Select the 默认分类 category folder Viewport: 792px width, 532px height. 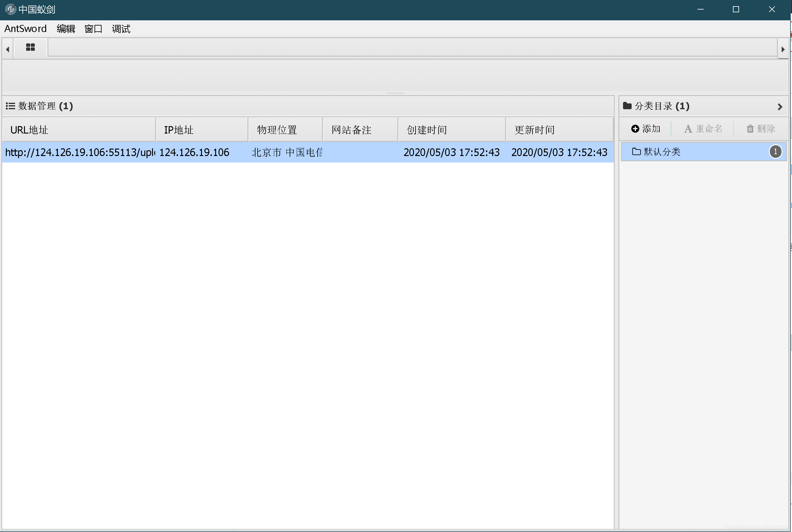tap(662, 152)
